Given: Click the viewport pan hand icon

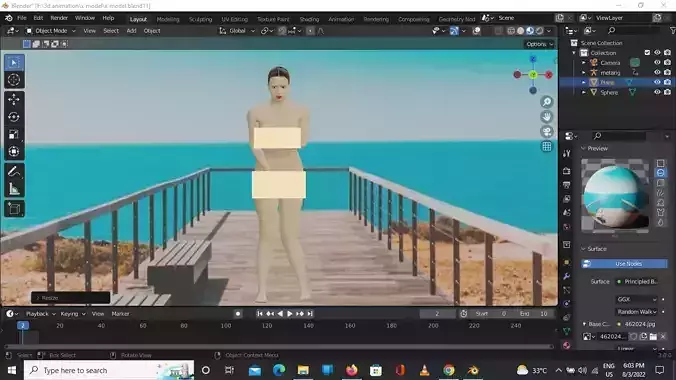Looking at the screenshot, I should click(x=547, y=117).
